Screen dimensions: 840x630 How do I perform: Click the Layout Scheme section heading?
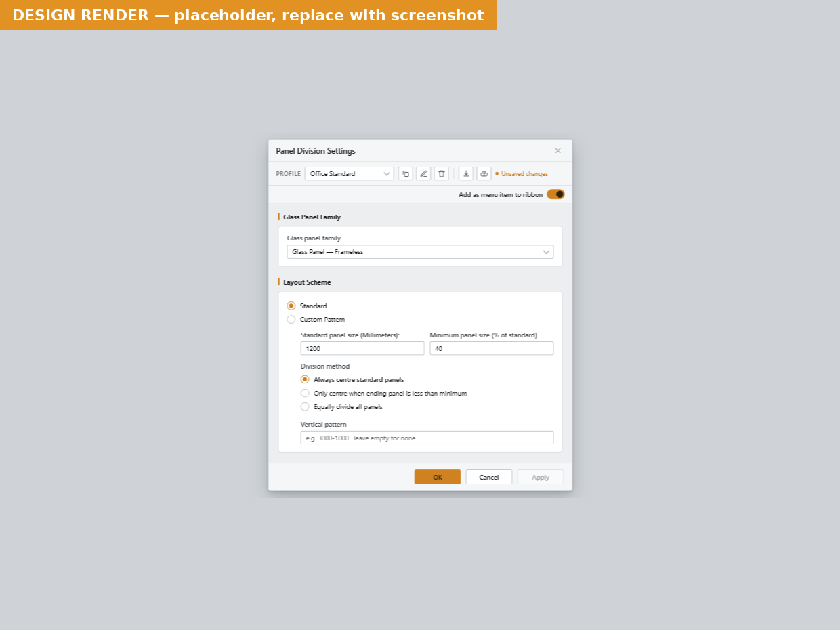click(x=307, y=282)
